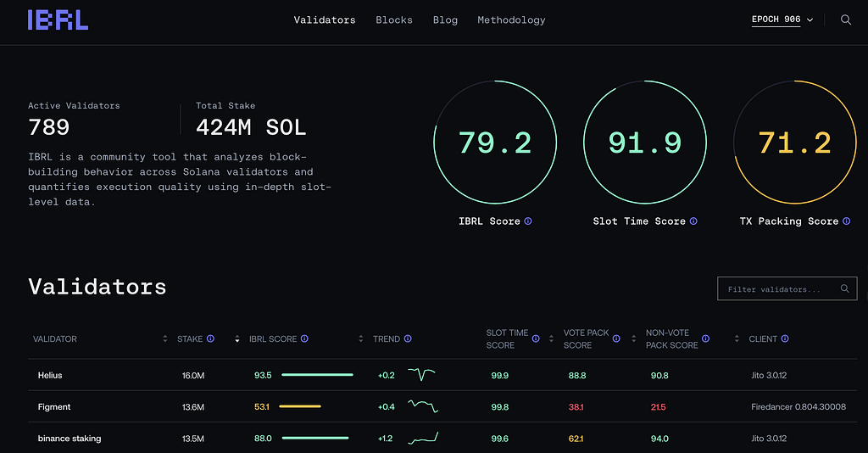This screenshot has width=868, height=453.
Task: Click the info icon next to STAKE column
Action: point(210,339)
